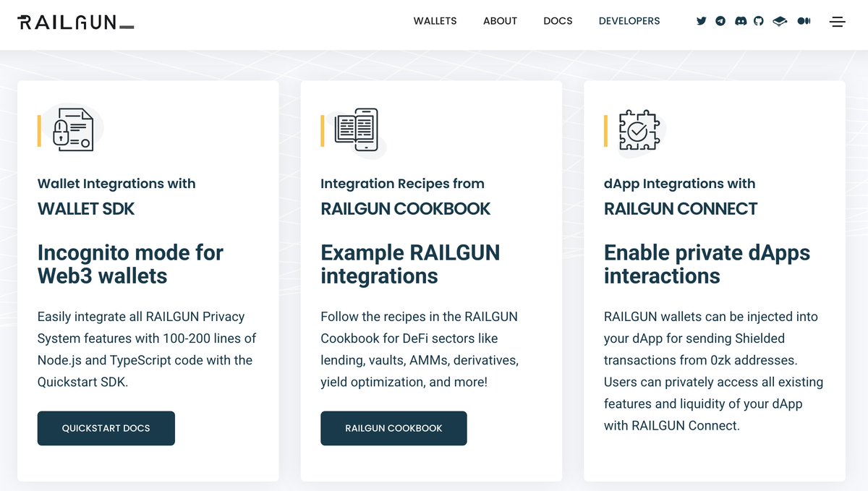868x491 pixels.
Task: Click the Quickstart Docs button
Action: (x=106, y=428)
